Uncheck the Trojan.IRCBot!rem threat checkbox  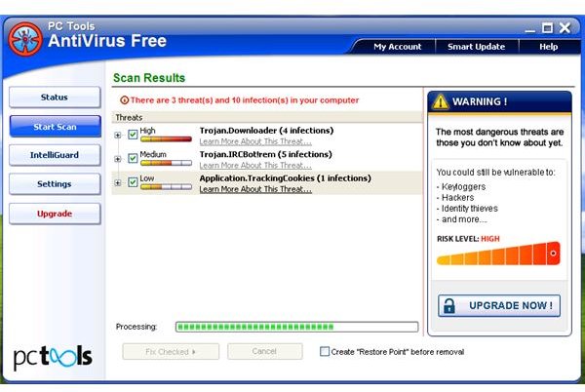click(133, 158)
